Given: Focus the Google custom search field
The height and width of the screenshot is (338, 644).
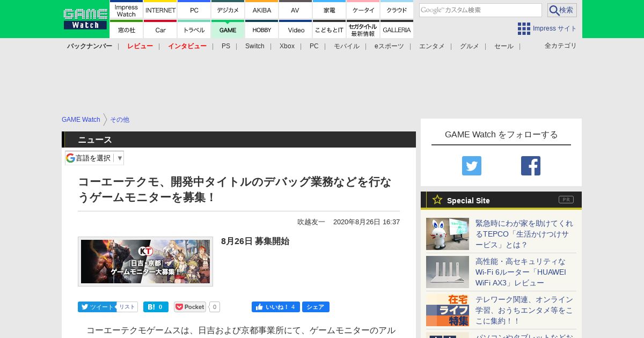Looking at the screenshot, I should (x=480, y=10).
